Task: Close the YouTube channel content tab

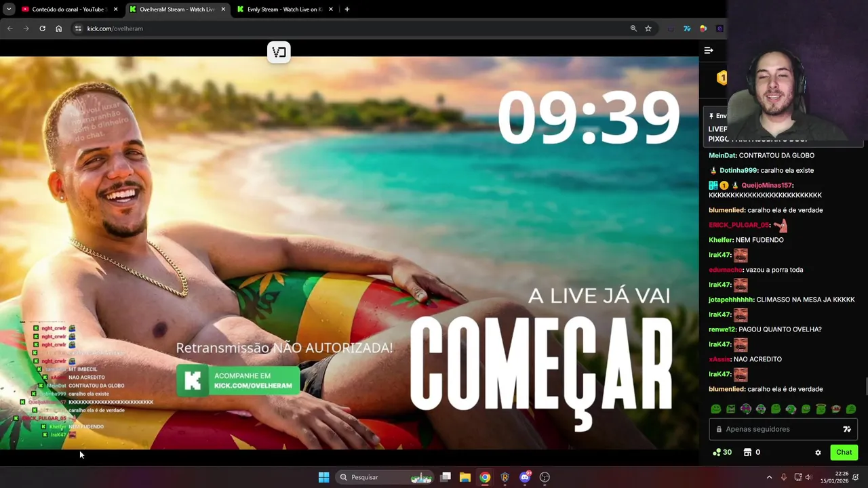Action: coord(115,9)
